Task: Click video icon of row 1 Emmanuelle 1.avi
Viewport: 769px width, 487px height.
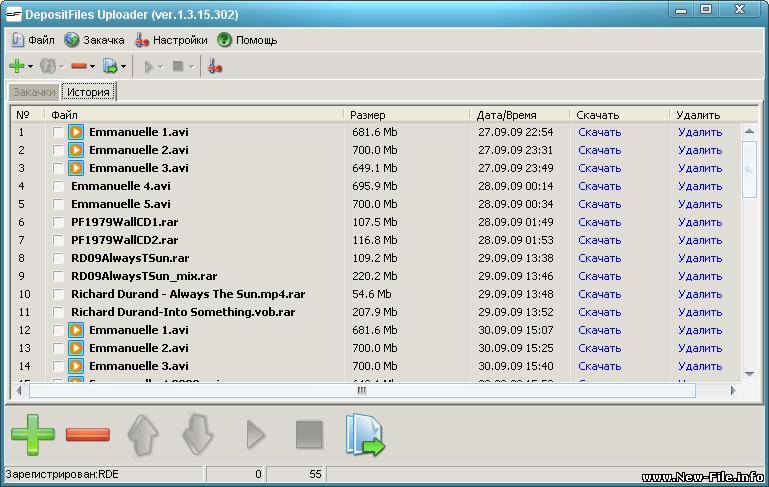Action: pyautogui.click(x=76, y=132)
